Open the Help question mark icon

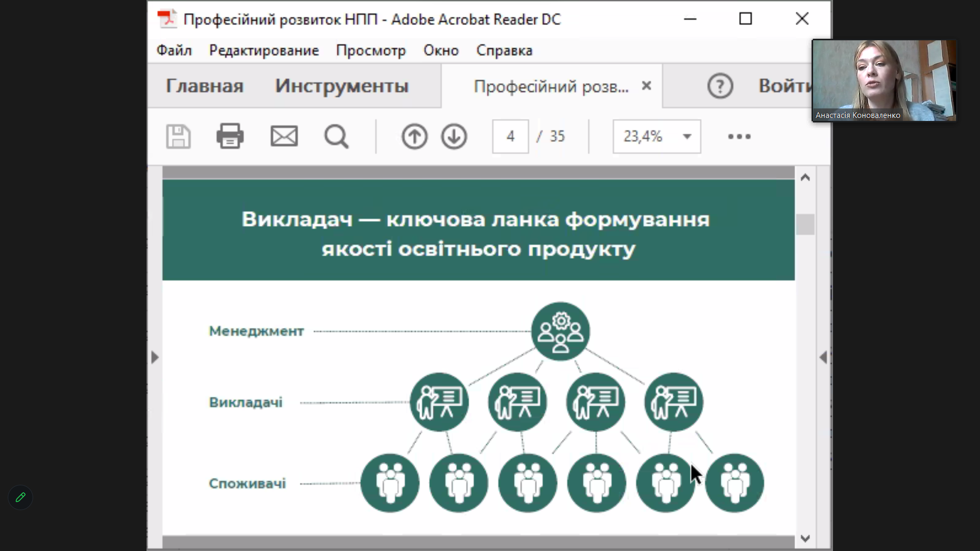[x=720, y=86]
